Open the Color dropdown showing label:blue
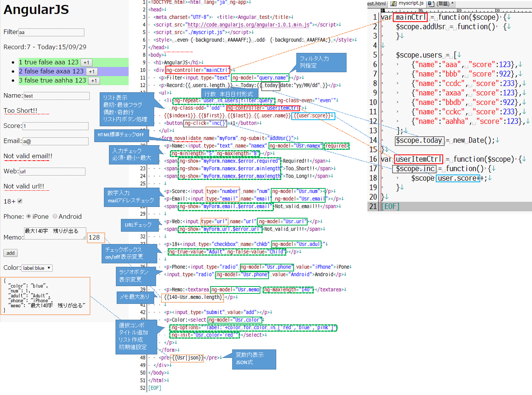Viewport: 532px width, 395px height. pos(37,268)
